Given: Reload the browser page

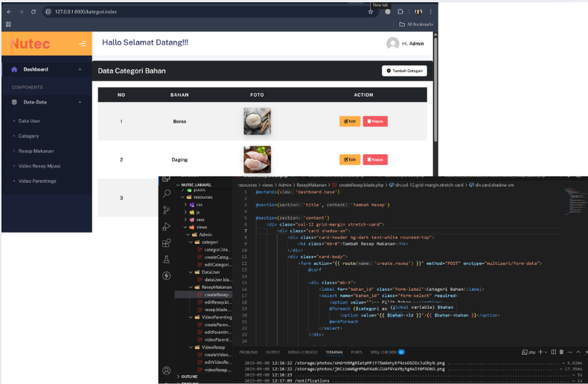Looking at the screenshot, I should coord(33,12).
